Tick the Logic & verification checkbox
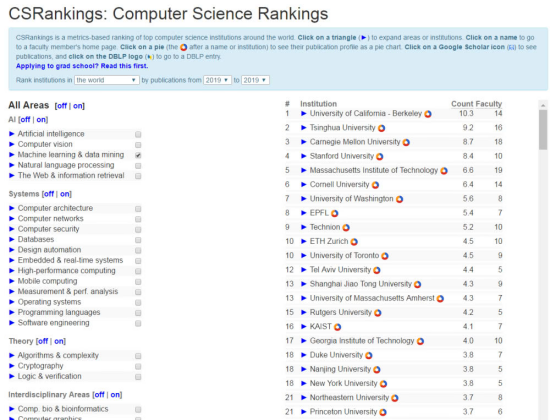Viewport: 551px width, 420px height. point(138,377)
